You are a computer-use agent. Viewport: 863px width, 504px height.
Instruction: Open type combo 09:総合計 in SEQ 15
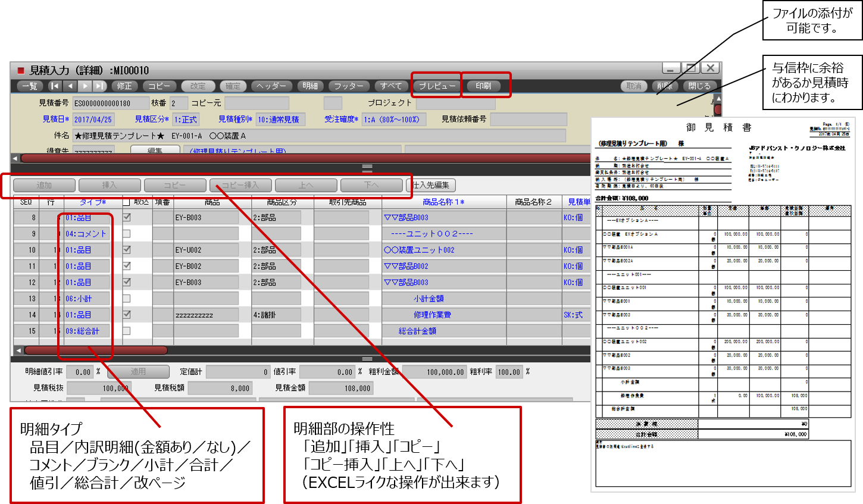point(87,331)
